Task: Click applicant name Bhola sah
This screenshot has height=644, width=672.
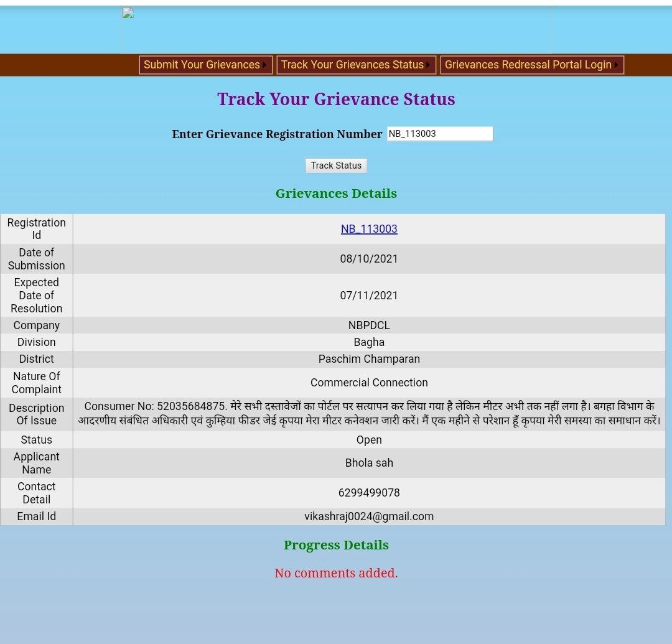Action: (x=369, y=463)
